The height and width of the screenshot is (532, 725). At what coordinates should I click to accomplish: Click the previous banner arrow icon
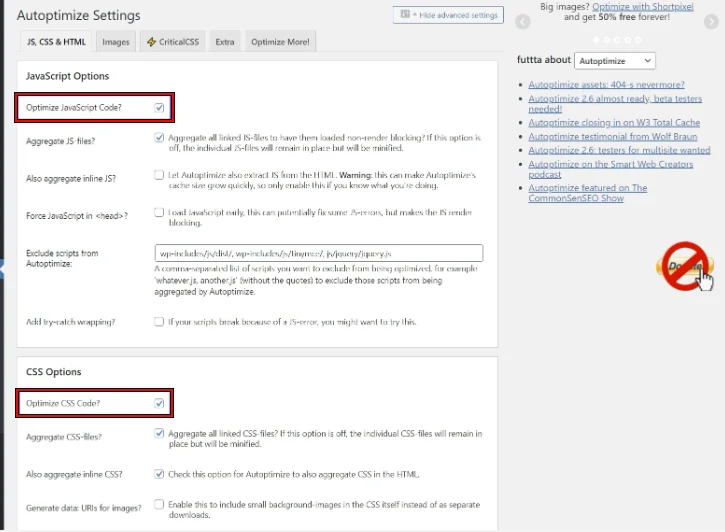point(522,21)
